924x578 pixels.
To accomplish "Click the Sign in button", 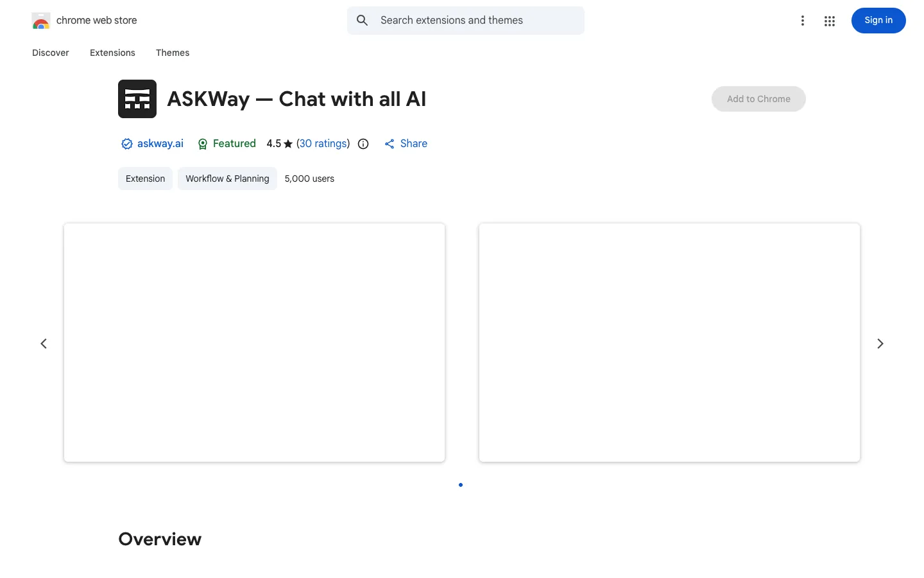I will click(878, 21).
